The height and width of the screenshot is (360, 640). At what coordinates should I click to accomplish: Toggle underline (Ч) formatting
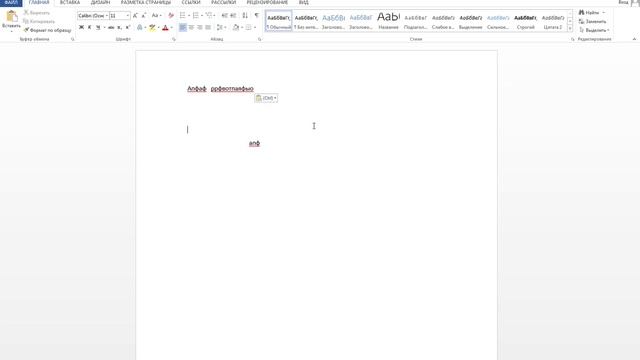click(x=98, y=27)
